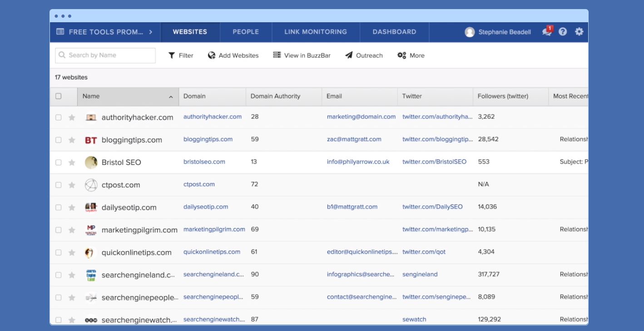Open the notifications chat icon with badge
Viewport: 644px width, 331px height.
pyautogui.click(x=547, y=31)
